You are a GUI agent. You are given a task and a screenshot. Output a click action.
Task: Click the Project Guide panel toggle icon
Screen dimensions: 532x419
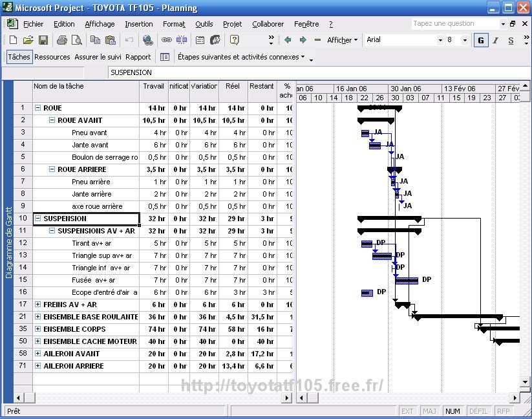tap(165, 57)
